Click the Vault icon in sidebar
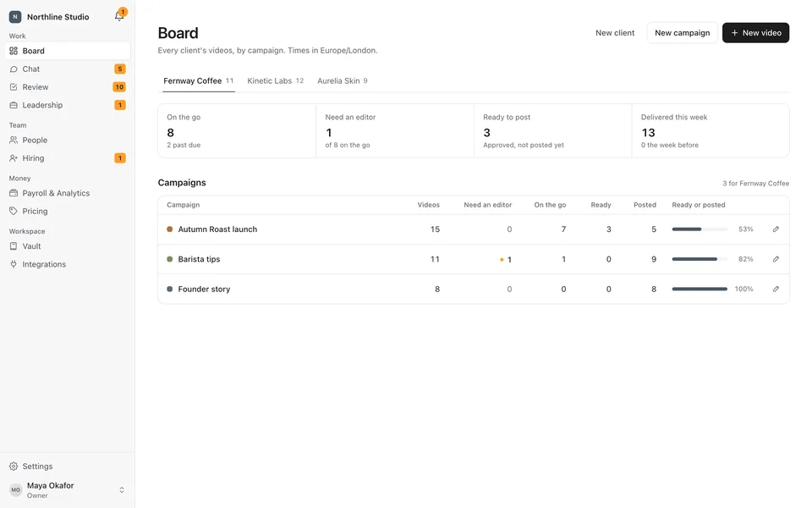The width and height of the screenshot is (812, 508). pyautogui.click(x=14, y=246)
